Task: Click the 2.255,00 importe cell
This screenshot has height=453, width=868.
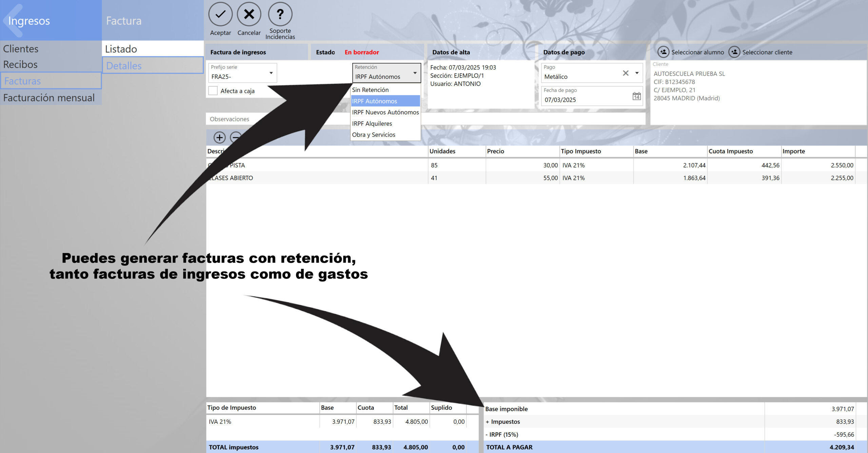Action: pyautogui.click(x=818, y=178)
